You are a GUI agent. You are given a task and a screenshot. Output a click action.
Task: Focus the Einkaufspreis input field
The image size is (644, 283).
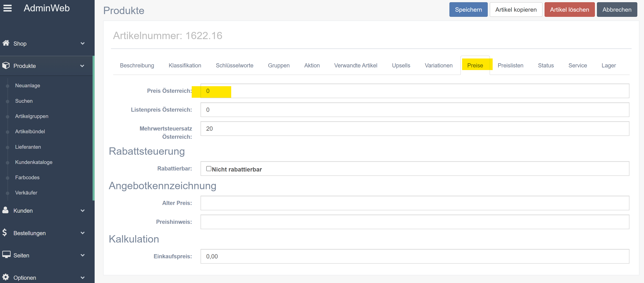pyautogui.click(x=415, y=256)
